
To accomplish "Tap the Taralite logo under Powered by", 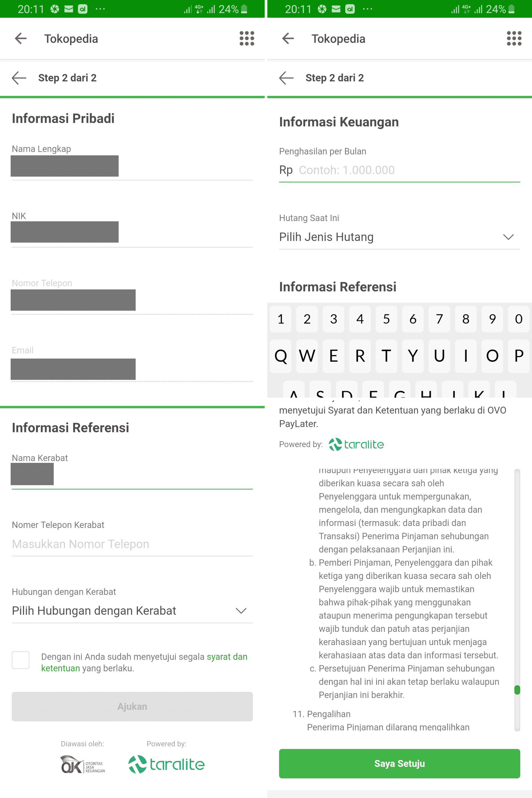I will pos(167,764).
